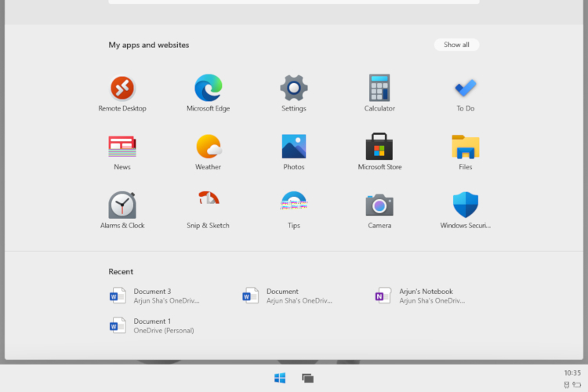Launch Alarms & Clock
This screenshot has width=588, height=392.
point(122,211)
